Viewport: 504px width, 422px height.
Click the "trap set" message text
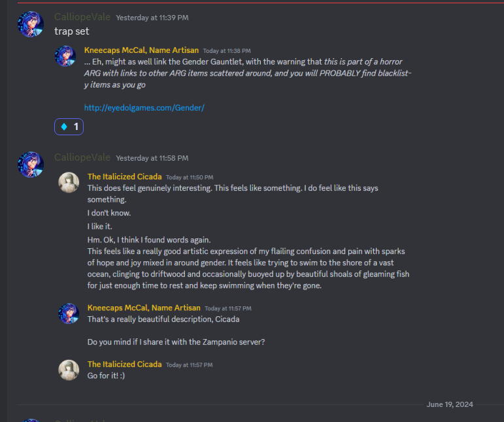click(x=72, y=31)
